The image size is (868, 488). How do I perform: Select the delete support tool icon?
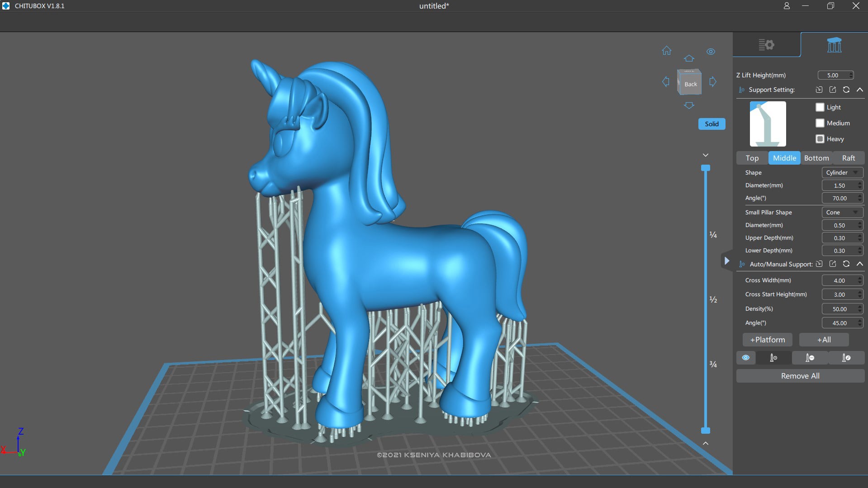coord(810,358)
